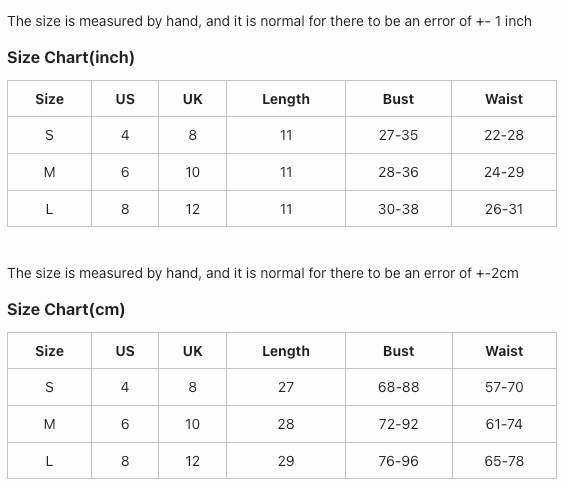568x487 pixels.
Task: Select the Bust header in inch table
Action: (x=398, y=99)
